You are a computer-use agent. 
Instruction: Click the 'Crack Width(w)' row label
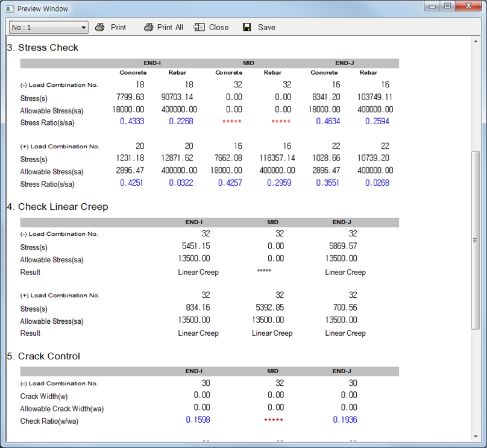tap(44, 396)
